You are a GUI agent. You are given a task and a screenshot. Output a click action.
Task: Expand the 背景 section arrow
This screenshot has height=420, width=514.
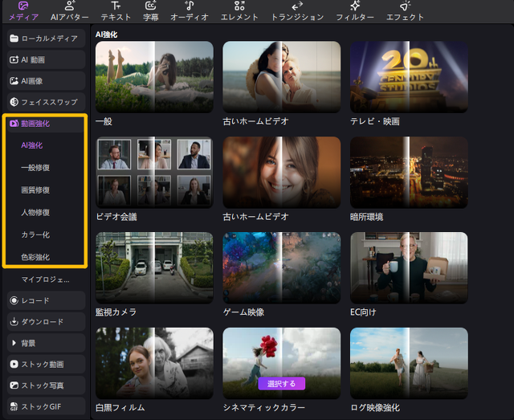tap(14, 343)
